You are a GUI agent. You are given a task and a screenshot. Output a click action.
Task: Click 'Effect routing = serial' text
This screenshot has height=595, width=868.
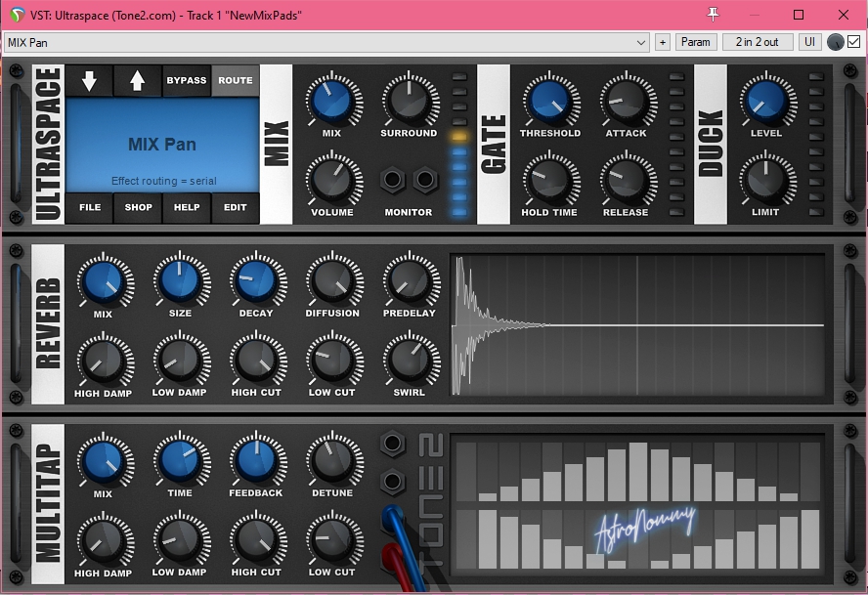point(164,181)
